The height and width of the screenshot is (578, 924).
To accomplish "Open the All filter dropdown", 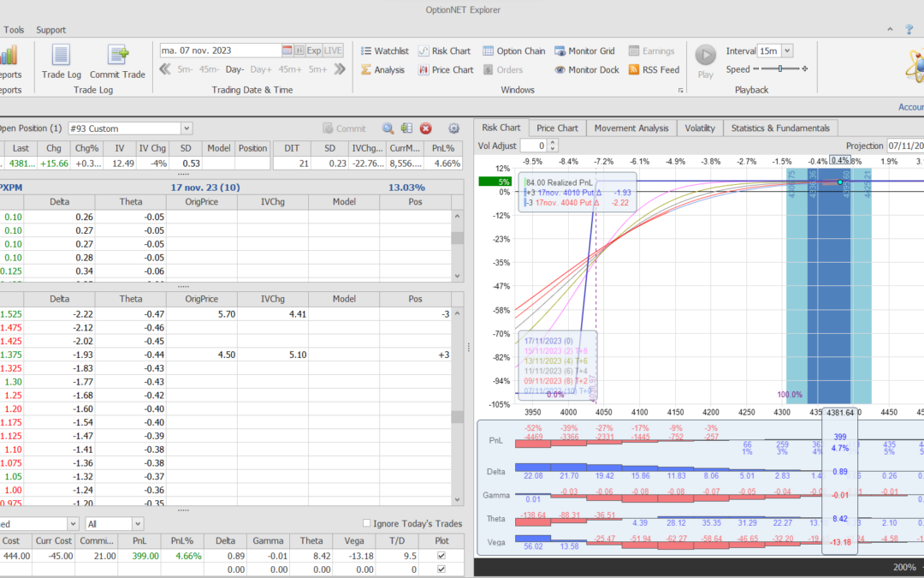I will 138,523.
